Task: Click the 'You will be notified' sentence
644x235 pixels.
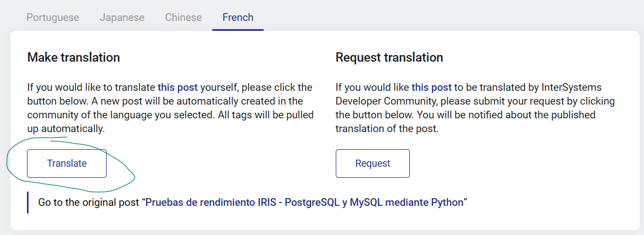Action: 495,115
